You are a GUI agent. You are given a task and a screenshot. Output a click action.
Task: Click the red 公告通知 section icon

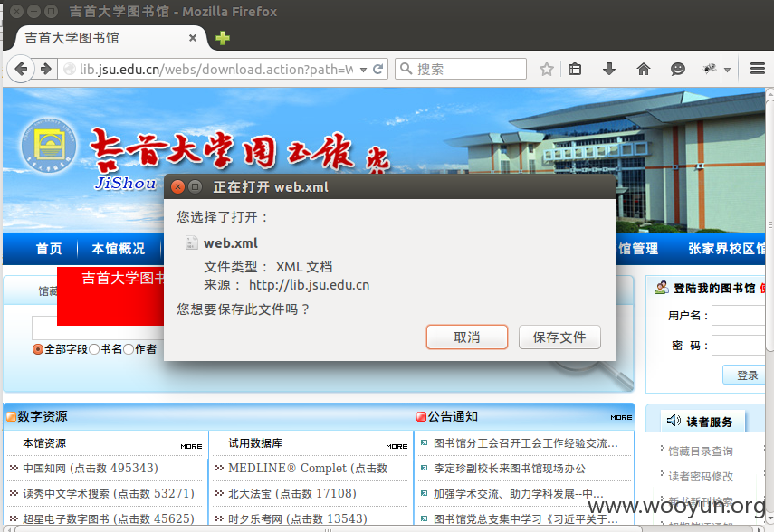[x=421, y=417]
